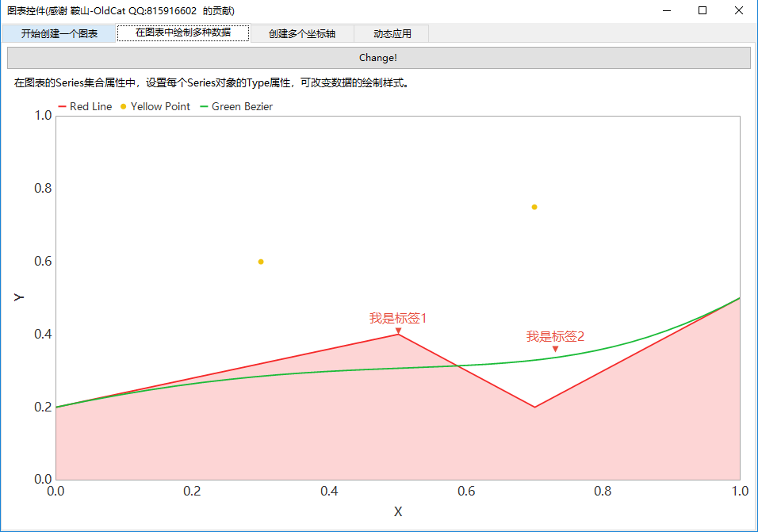Viewport: 758px width, 532px height.
Task: Switch to the 开始创建一个图表 tab
Action: [59, 33]
